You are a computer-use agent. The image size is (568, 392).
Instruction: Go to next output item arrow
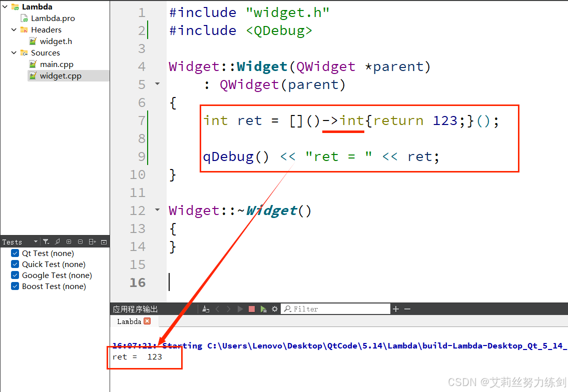[229, 309]
